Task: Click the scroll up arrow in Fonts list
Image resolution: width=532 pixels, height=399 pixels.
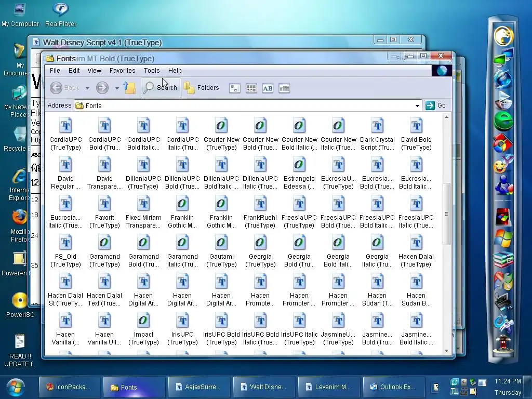Action: tap(446, 117)
